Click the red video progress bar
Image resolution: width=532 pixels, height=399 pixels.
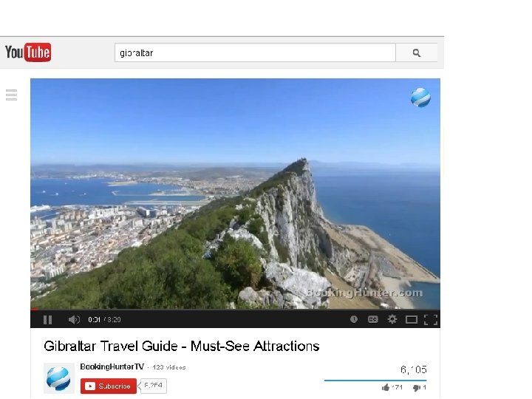point(34,309)
